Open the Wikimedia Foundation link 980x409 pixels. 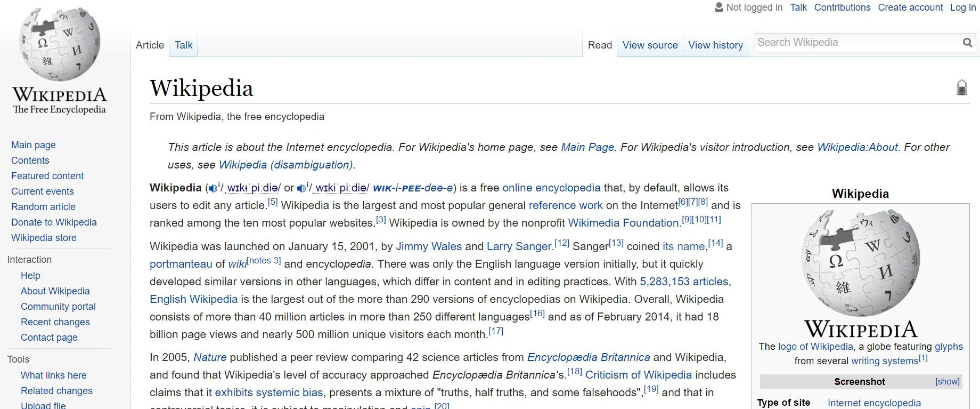click(x=624, y=223)
